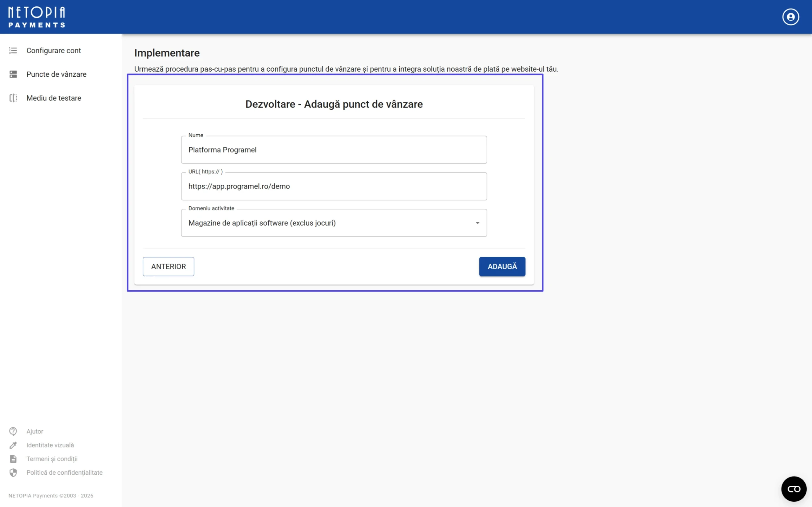Click inside the Nume text field
The height and width of the screenshot is (507, 812).
point(334,150)
